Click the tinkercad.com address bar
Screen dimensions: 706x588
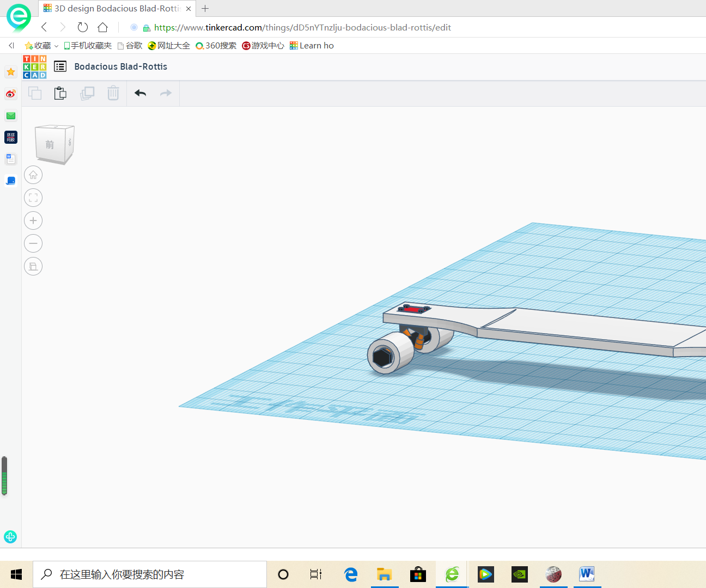tap(302, 27)
